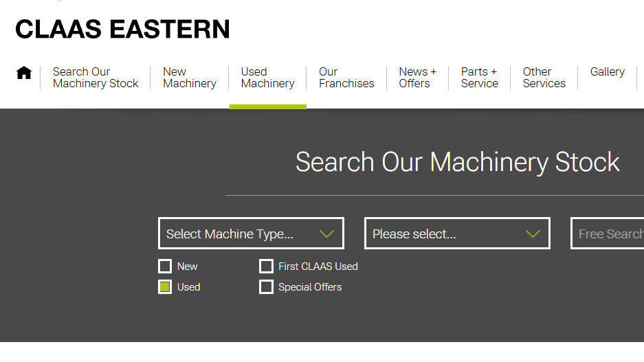644x362 pixels.
Task: Expand the Please select dropdown
Action: pos(457,233)
